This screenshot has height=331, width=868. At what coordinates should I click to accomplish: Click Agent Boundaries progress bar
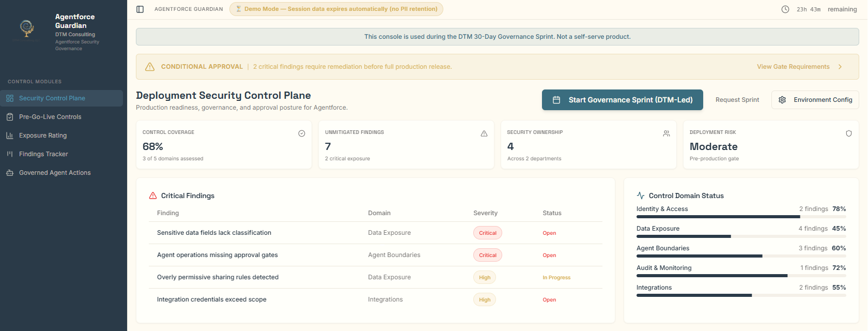pos(741,256)
